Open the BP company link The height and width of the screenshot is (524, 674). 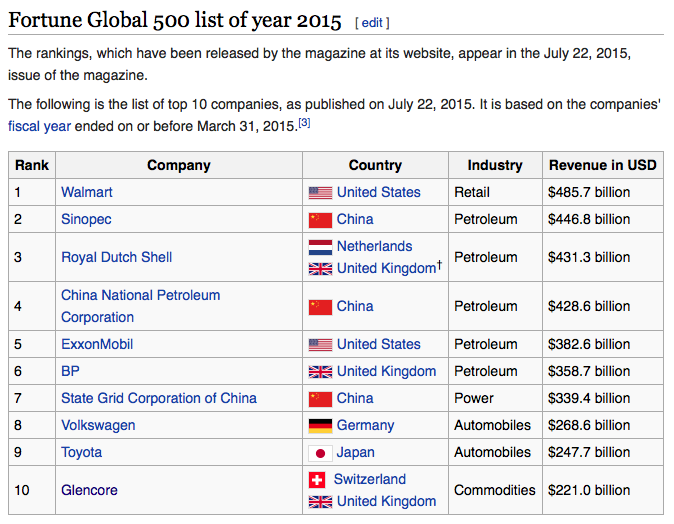70,371
